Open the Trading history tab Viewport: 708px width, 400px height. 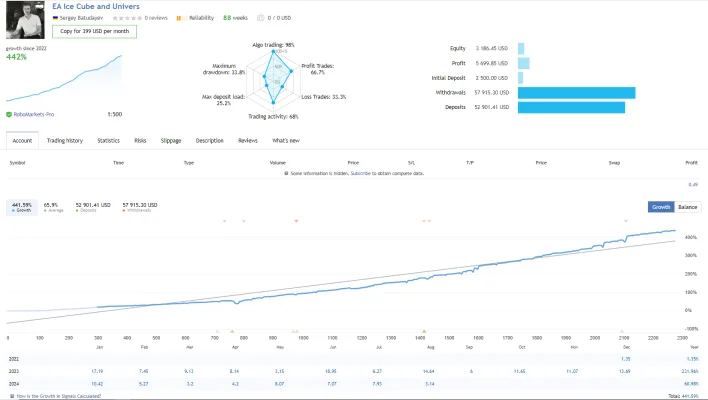[65, 140]
